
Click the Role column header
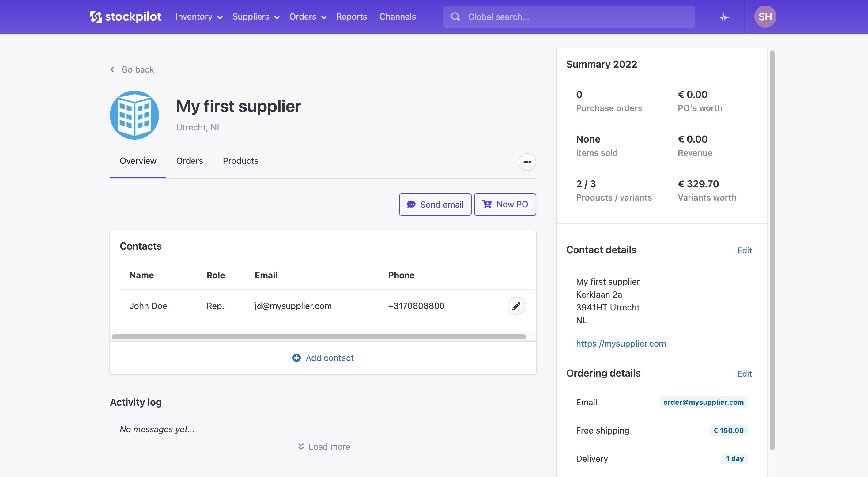pos(216,275)
